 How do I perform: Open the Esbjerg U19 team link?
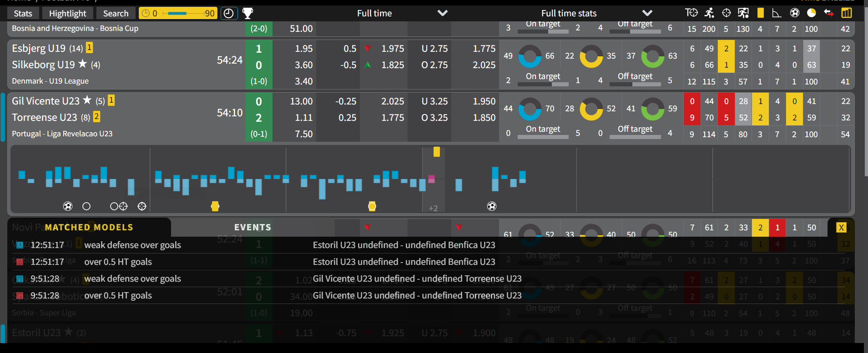pos(39,48)
